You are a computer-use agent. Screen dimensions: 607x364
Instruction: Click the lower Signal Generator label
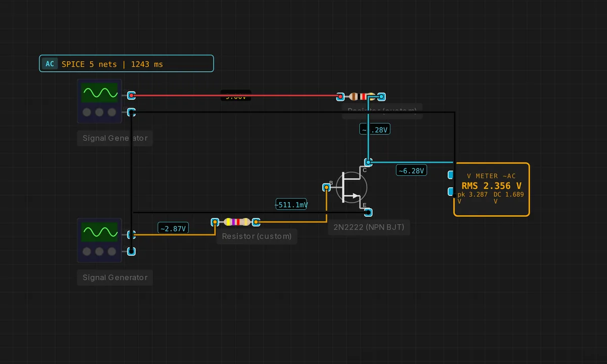point(115,277)
